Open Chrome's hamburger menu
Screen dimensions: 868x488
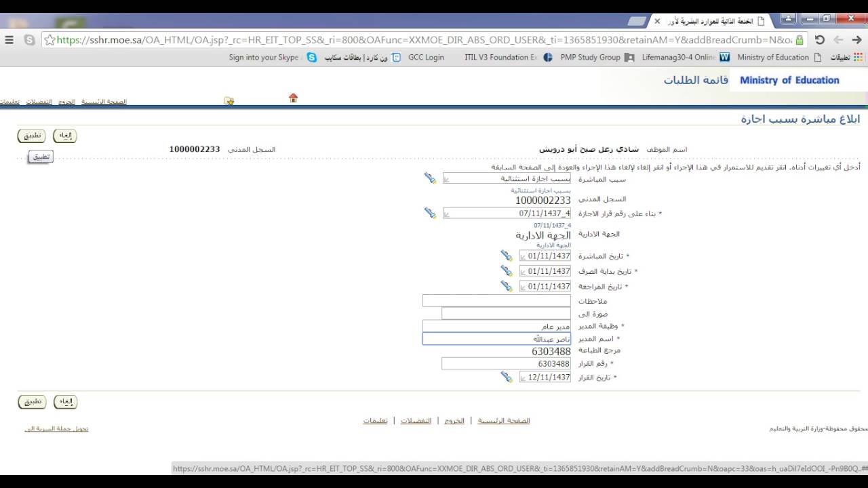pos(9,40)
